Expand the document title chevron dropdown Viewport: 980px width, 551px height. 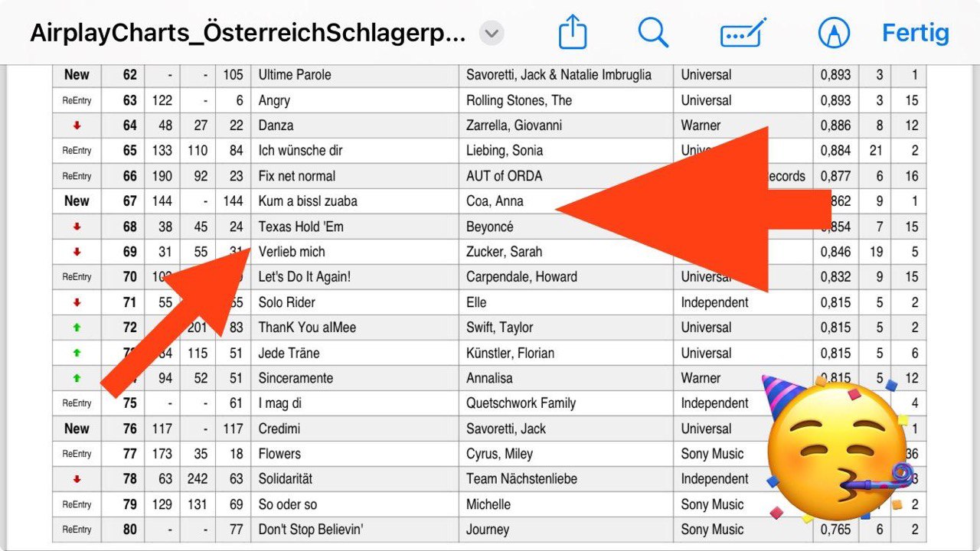coord(492,34)
